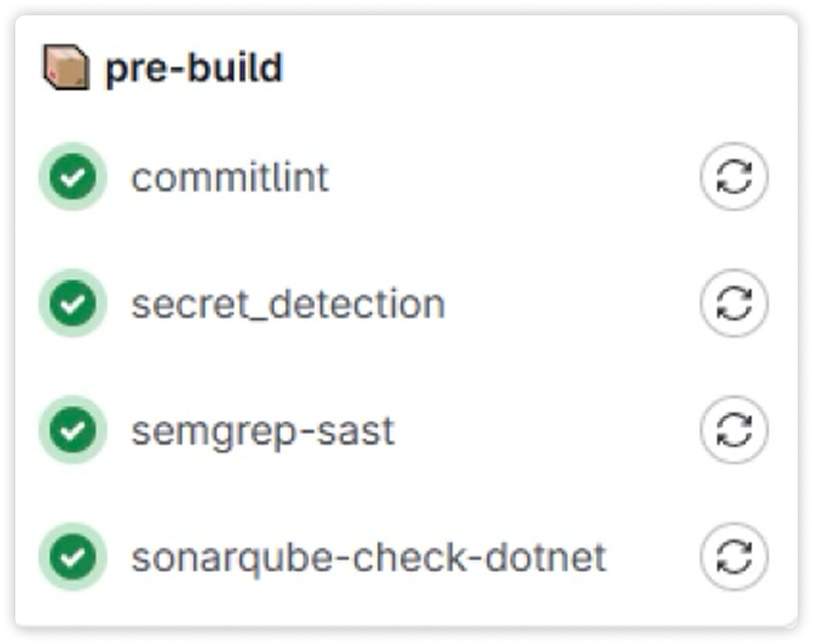Click sonarqube-check-dotnet's green passed status icon
The height and width of the screenshot is (644, 813).
[x=73, y=556]
